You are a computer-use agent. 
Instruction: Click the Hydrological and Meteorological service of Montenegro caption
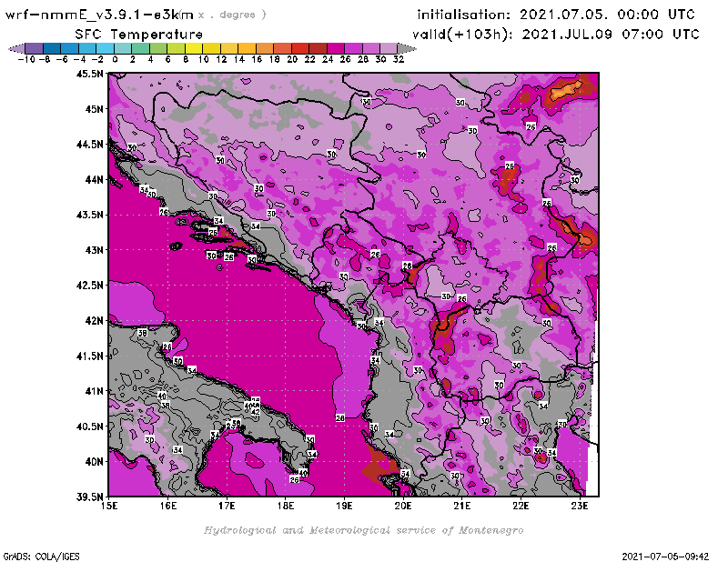[363, 530]
